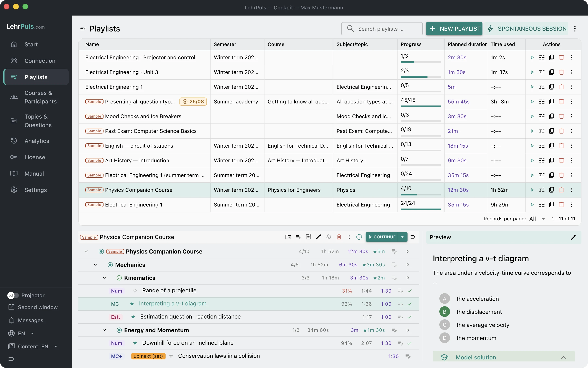Show info for Physics Companion Course
588x368 pixels.
coord(359,237)
